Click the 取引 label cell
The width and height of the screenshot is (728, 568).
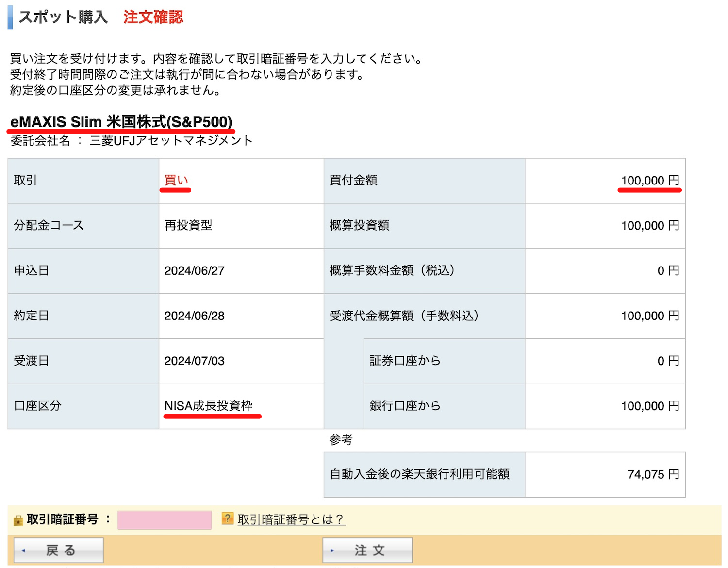pyautogui.click(x=83, y=181)
